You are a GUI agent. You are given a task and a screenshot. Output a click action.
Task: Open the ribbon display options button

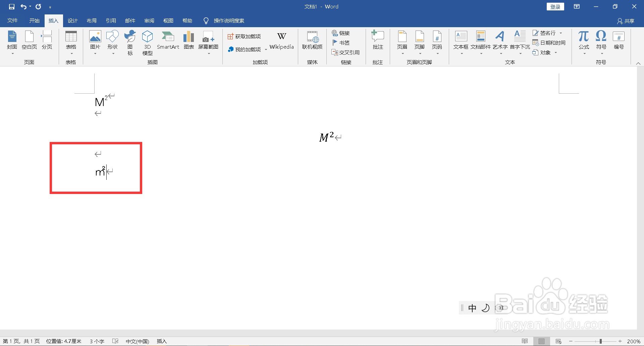click(577, 7)
